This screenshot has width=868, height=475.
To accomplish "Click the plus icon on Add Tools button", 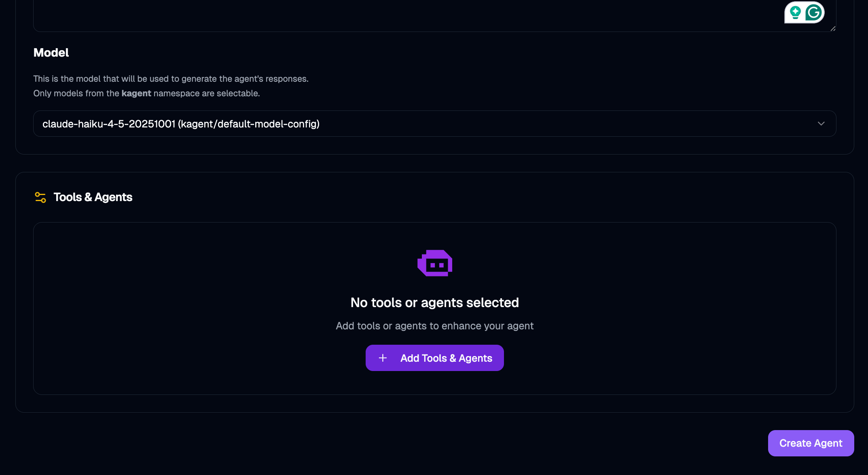I will [383, 358].
